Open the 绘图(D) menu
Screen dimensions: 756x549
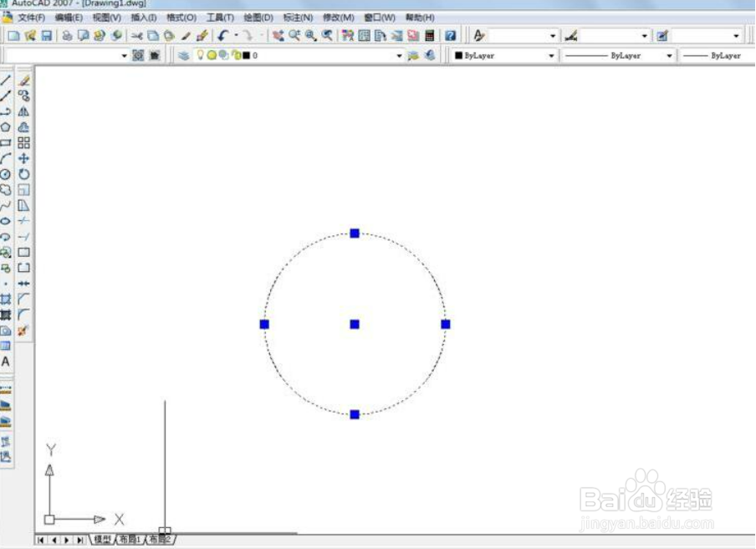(x=259, y=18)
